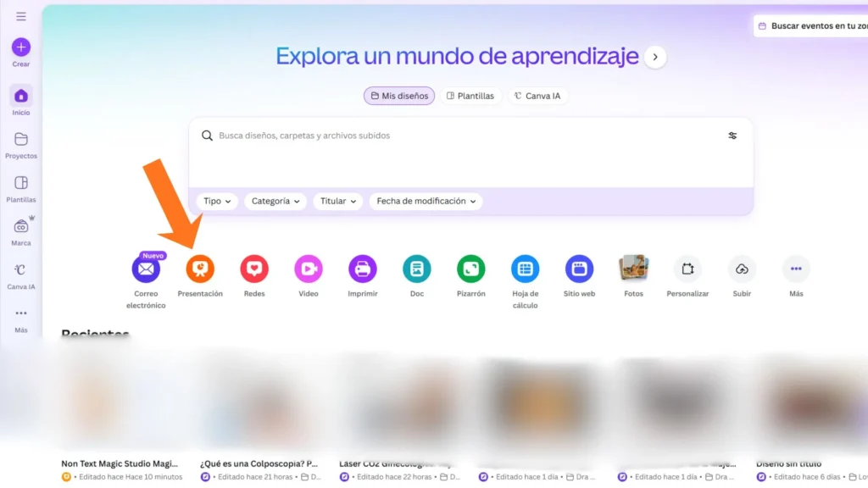Open the Hoja de cálculo option
Image resolution: width=868 pixels, height=488 pixels.
tap(525, 268)
